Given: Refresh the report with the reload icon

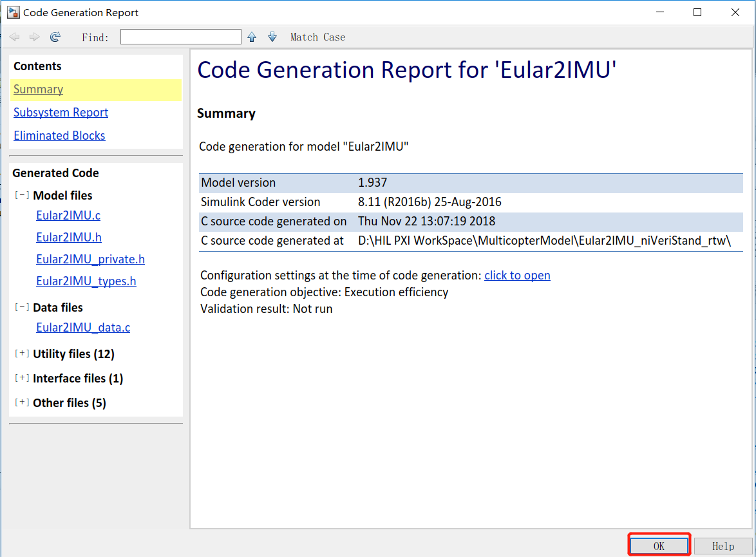Looking at the screenshot, I should tap(55, 37).
